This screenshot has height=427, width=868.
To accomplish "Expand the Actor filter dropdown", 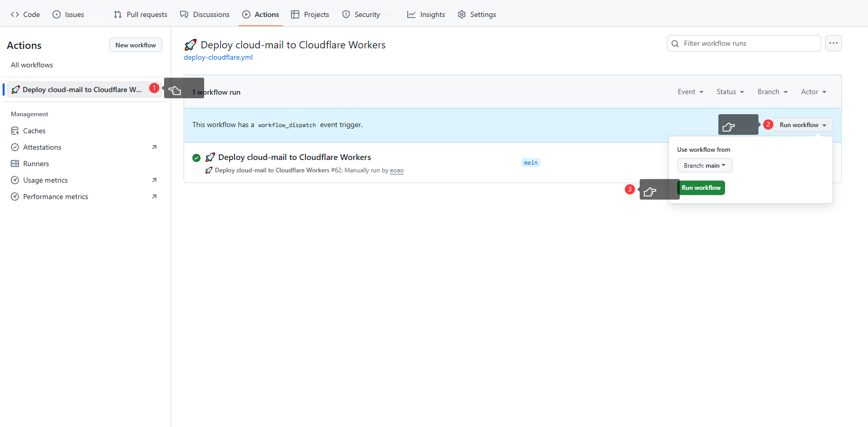I will (813, 92).
